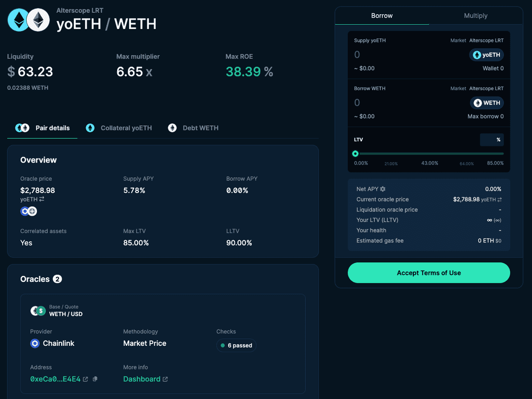
Task: Open the WETH borrow token selector
Action: point(487,103)
